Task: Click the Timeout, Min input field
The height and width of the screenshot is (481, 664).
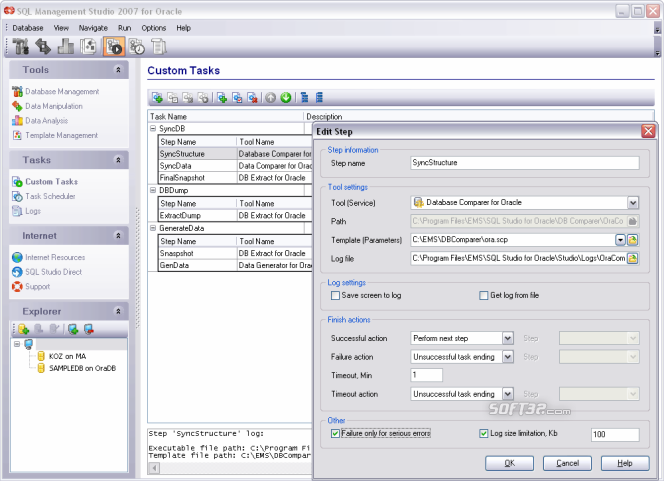Action: (x=426, y=375)
